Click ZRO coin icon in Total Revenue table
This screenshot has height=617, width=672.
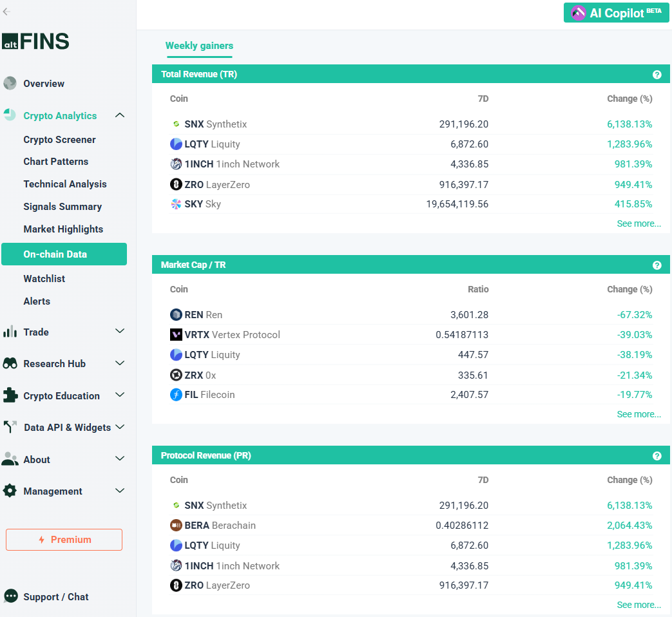[176, 184]
